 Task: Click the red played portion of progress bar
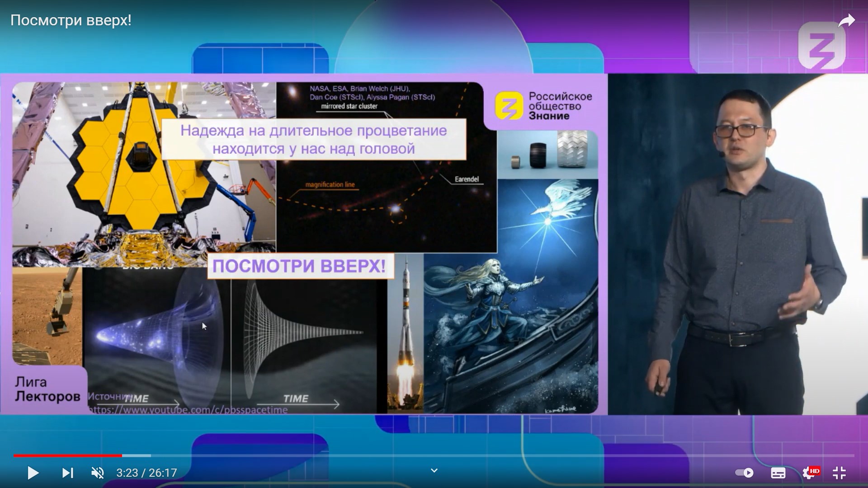pos(68,455)
